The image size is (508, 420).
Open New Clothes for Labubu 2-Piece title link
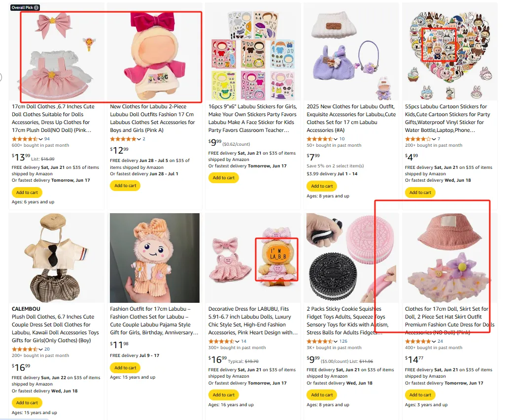[152, 118]
